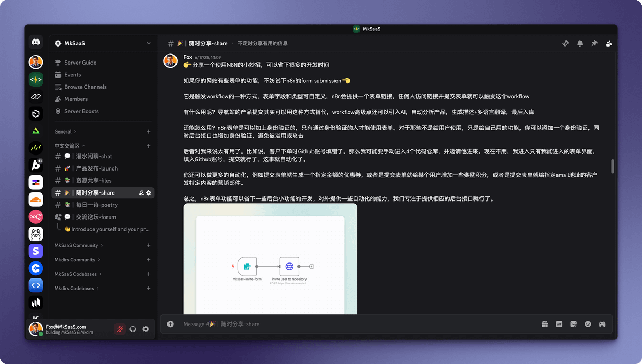The height and width of the screenshot is (364, 642).
Task: Expand the MkSaaS Codebases category
Action: pos(78,274)
